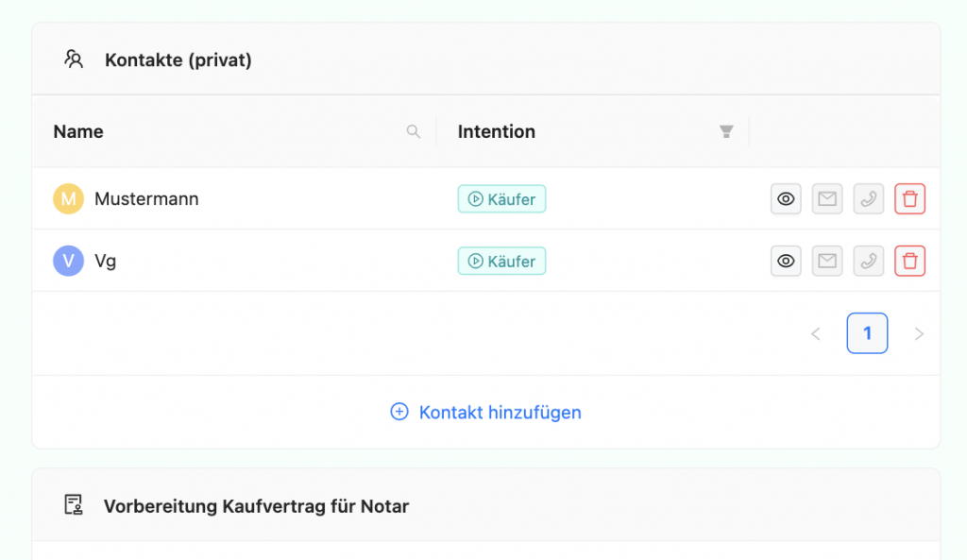
Task: Click the Kontakt hinzufügen link
Action: [484, 412]
